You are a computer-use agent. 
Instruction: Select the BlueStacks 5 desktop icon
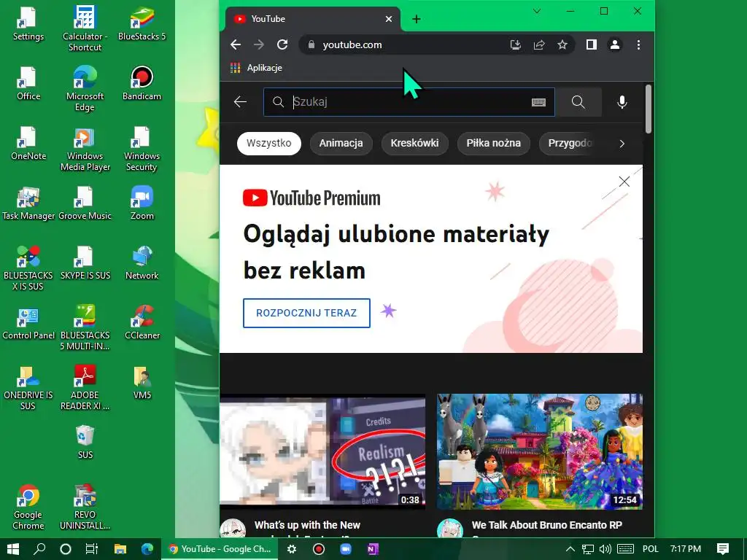point(142,24)
